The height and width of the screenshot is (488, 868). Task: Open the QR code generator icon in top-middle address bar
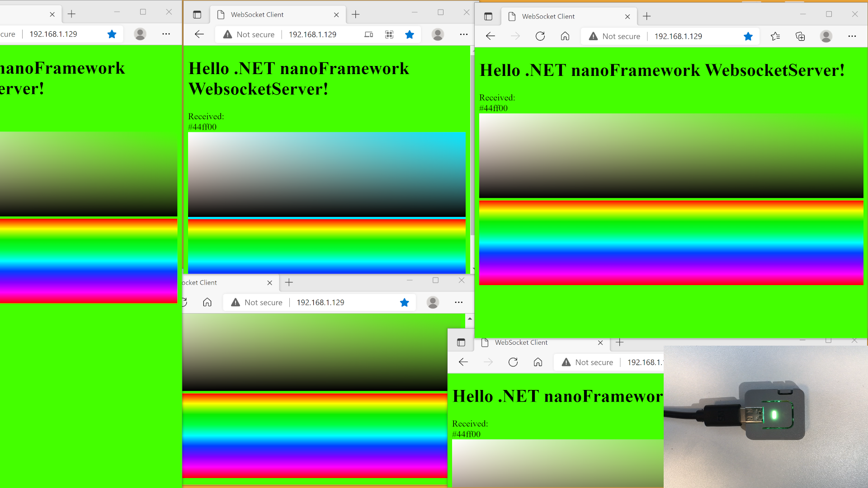[x=389, y=34]
